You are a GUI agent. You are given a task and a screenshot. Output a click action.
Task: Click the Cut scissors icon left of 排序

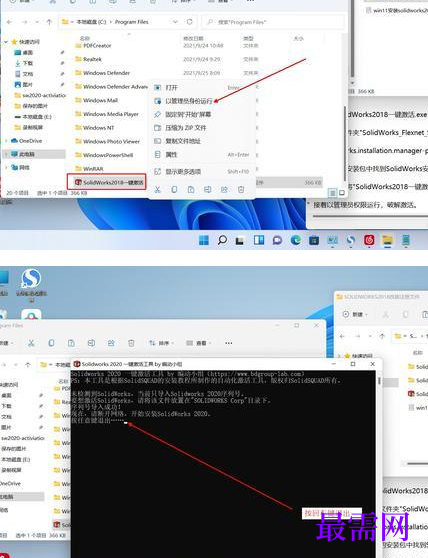pos(31,343)
